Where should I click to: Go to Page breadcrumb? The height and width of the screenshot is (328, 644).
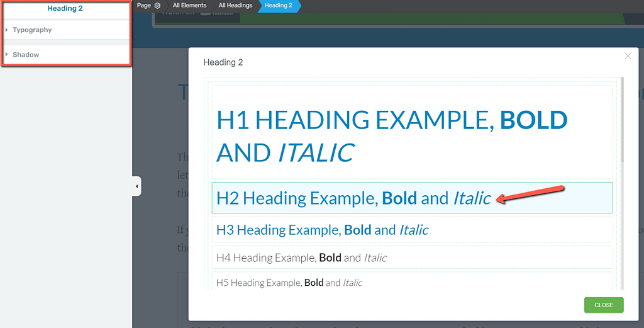coord(144,5)
